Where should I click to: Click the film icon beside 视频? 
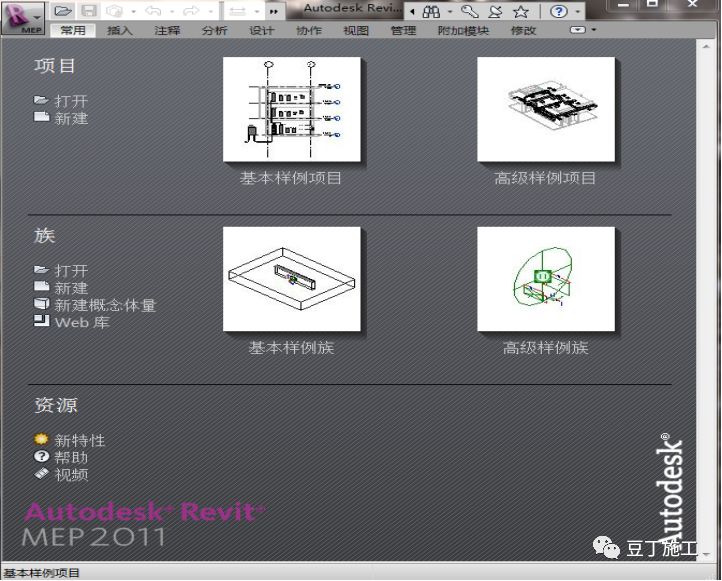click(41, 473)
